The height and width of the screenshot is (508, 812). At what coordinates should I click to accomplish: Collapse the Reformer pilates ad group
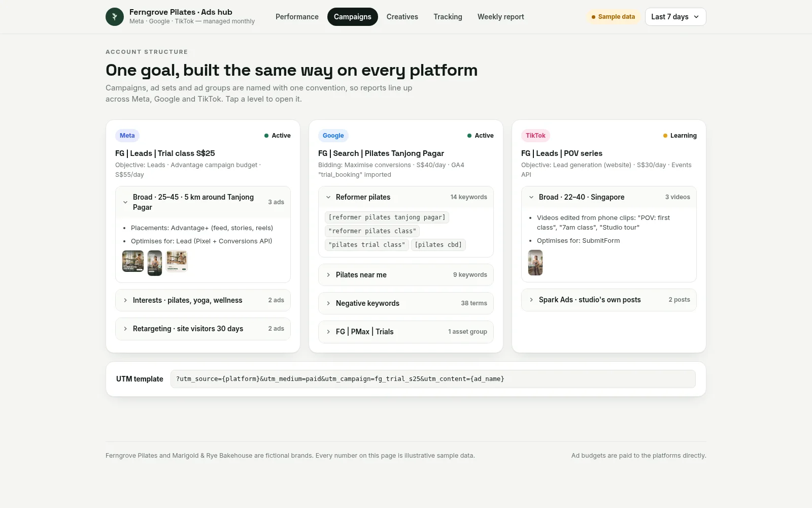click(x=406, y=197)
